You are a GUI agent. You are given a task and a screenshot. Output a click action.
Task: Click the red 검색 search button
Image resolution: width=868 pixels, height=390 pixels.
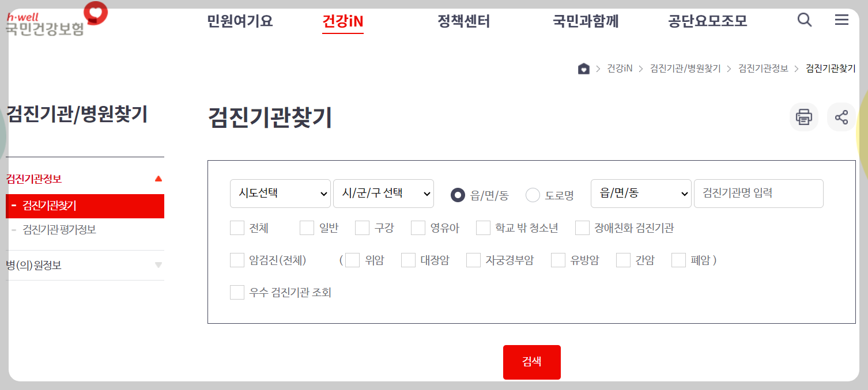(531, 362)
